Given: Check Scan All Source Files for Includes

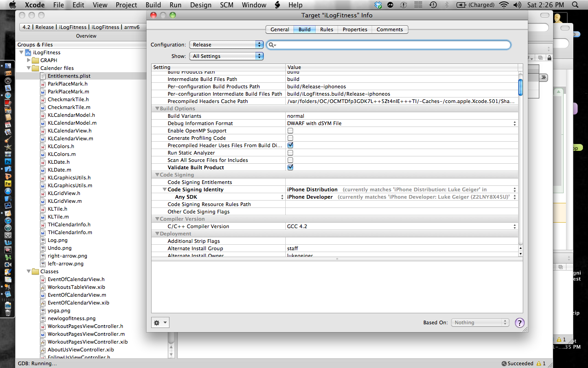Looking at the screenshot, I should 290,160.
